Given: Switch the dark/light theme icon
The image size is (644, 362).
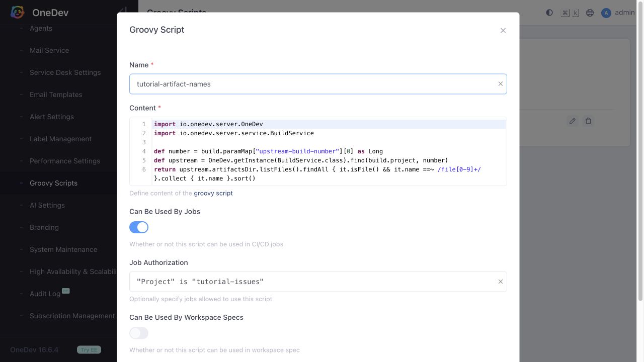Looking at the screenshot, I should coord(549,13).
